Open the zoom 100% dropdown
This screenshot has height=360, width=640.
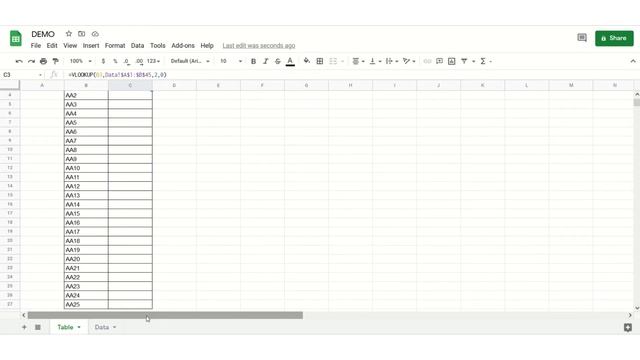coord(80,61)
